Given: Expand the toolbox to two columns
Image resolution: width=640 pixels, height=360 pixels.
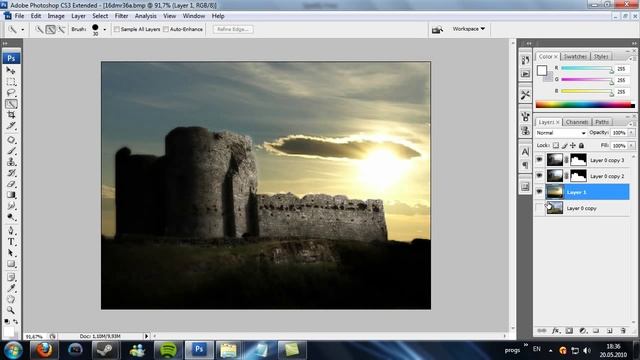Looking at the screenshot, I should click(5, 43).
